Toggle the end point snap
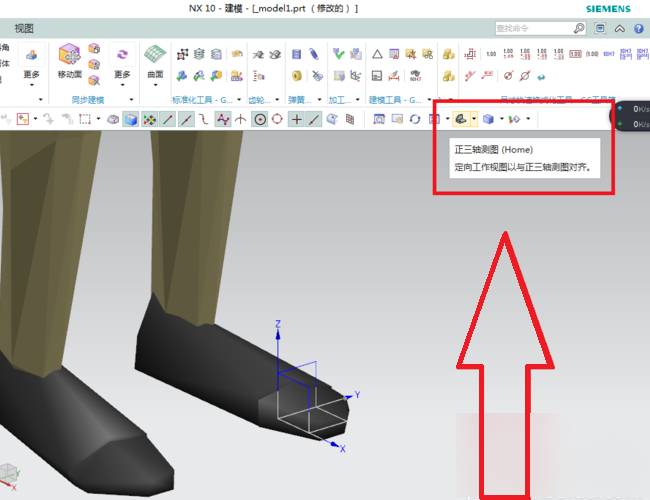The height and width of the screenshot is (500, 650). click(x=168, y=119)
